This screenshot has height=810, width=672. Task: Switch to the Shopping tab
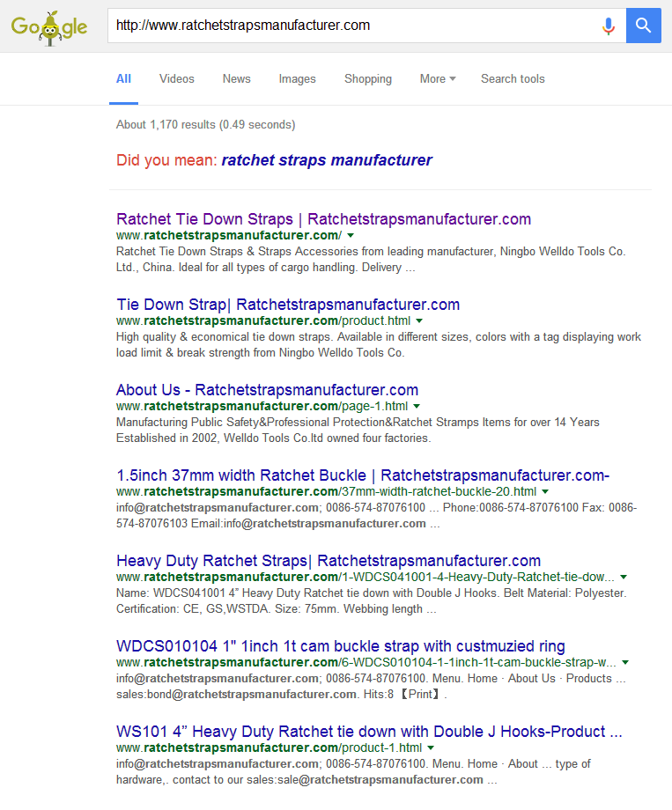pos(368,79)
